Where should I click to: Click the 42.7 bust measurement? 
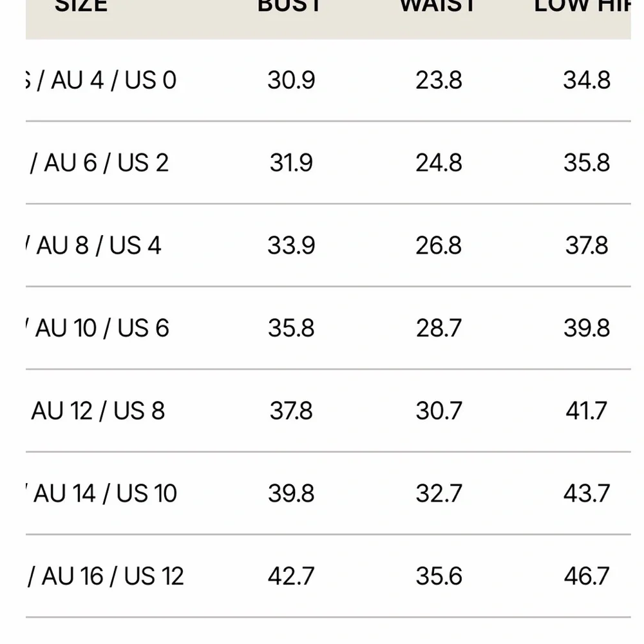click(291, 576)
